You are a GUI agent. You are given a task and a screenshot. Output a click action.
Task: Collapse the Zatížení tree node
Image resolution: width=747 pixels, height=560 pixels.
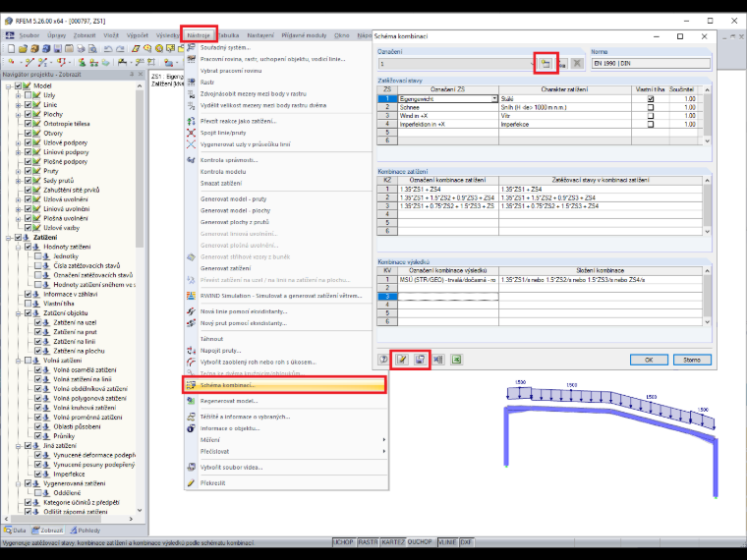(8, 238)
